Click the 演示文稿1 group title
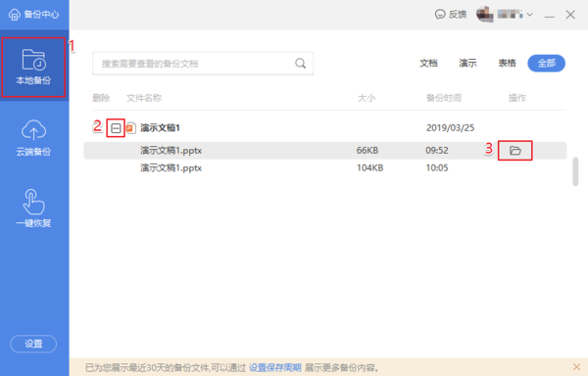 160,128
